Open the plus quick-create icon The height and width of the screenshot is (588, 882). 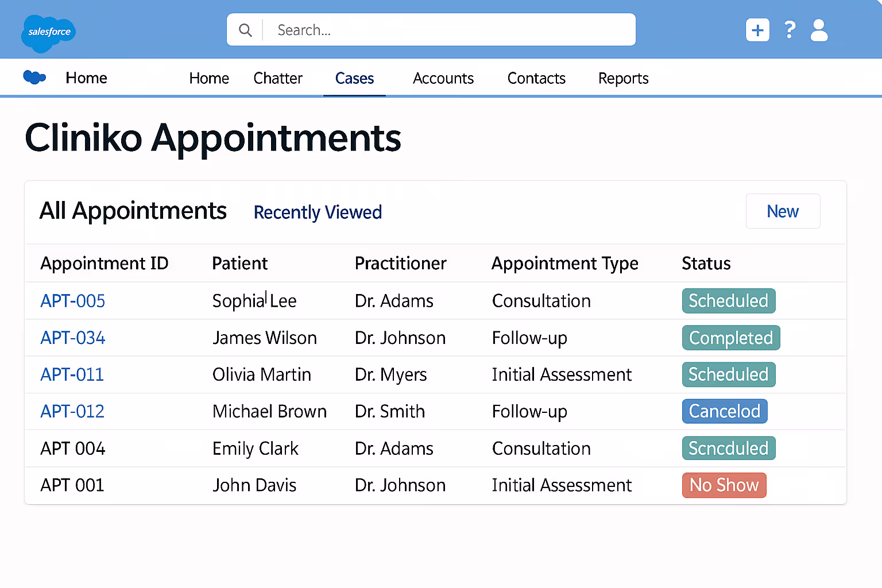click(x=757, y=30)
